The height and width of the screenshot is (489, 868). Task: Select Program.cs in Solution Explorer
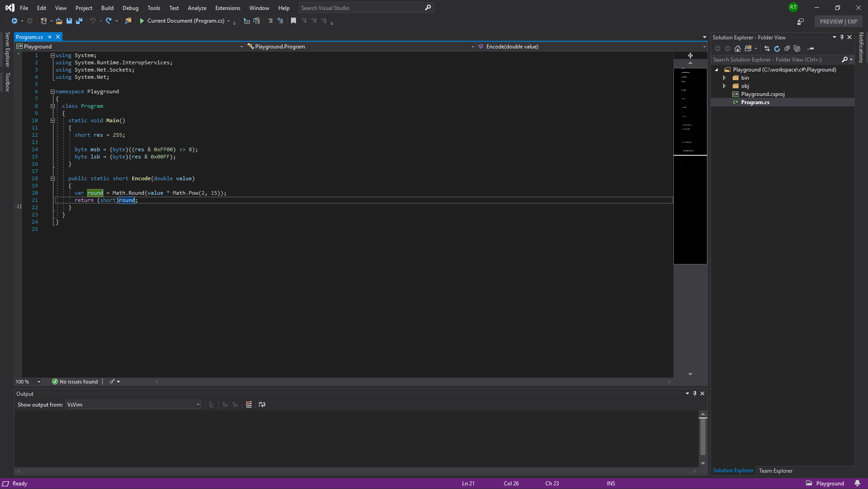coord(755,102)
